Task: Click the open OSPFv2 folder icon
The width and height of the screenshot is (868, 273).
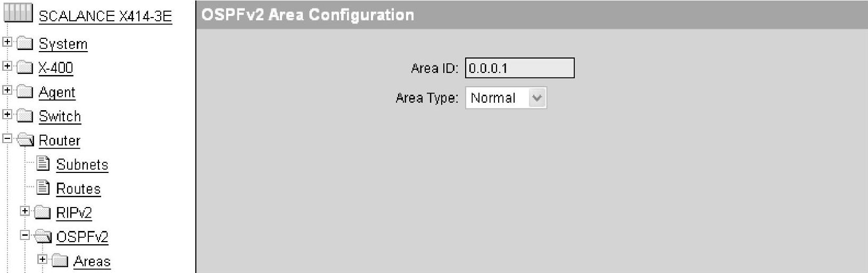Action: (43, 236)
